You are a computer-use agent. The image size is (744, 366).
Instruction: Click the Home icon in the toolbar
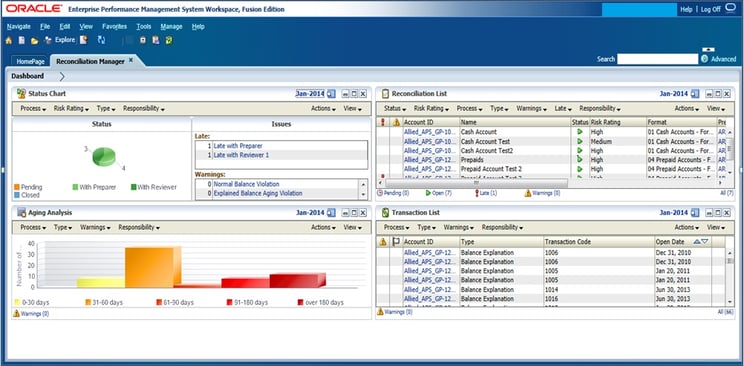[x=9, y=41]
